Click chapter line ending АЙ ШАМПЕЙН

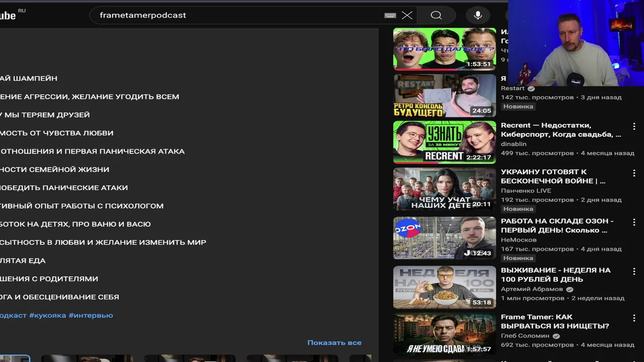click(29, 78)
